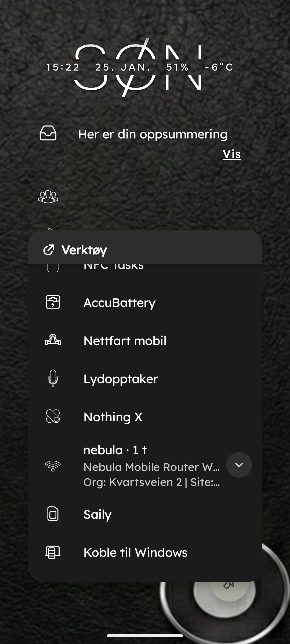
Task: Open the Nebula Mobile Router notification text
Action: pyautogui.click(x=152, y=467)
